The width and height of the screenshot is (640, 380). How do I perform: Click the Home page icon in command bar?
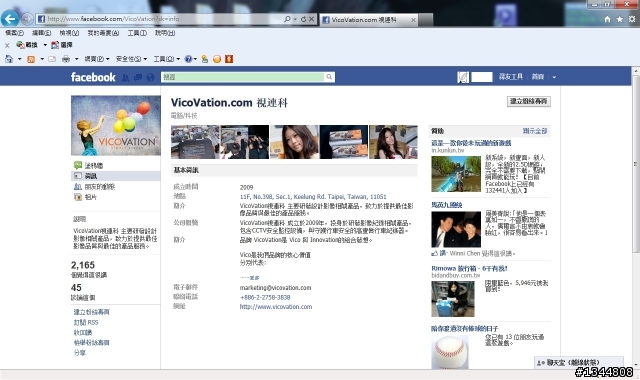click(x=9, y=59)
